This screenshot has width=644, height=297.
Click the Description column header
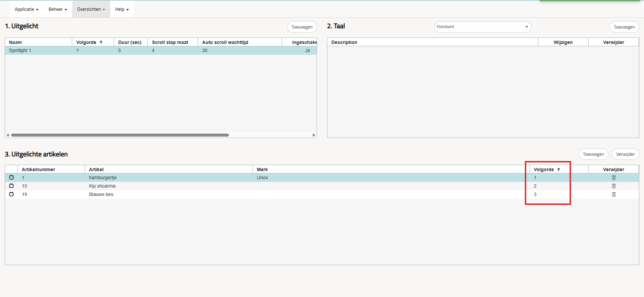click(432, 42)
